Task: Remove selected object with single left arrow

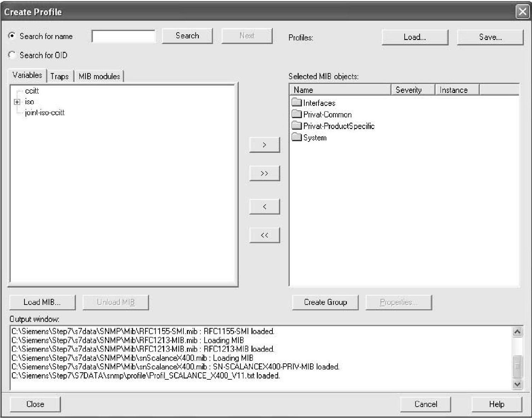Action: [x=265, y=207]
